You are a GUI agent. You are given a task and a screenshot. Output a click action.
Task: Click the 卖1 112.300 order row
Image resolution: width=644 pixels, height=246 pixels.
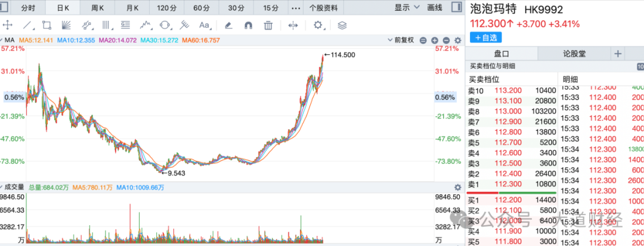click(512, 184)
